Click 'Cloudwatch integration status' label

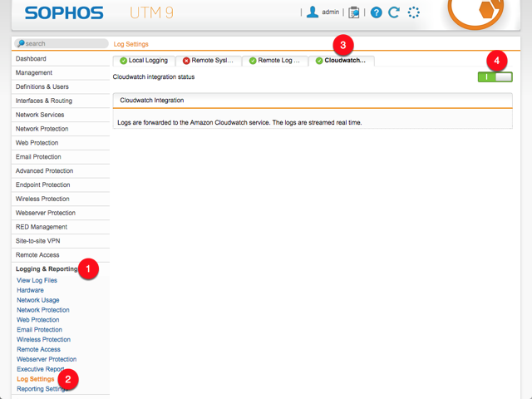pyautogui.click(x=154, y=77)
